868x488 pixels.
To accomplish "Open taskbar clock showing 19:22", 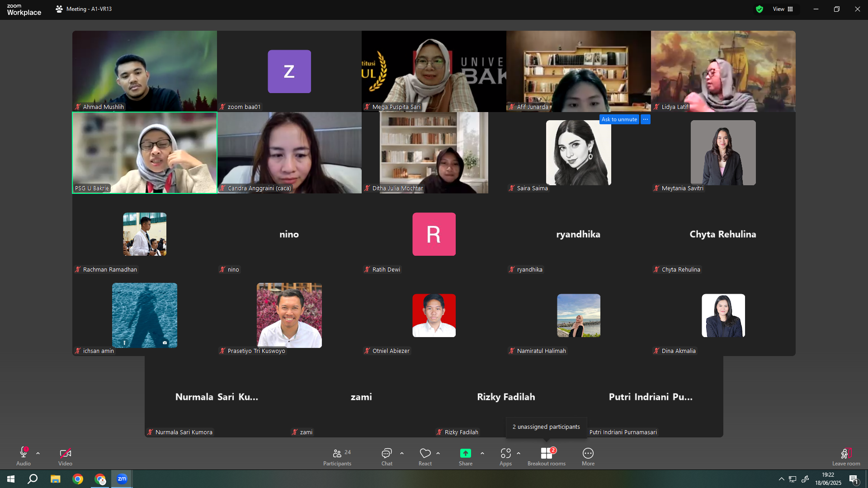I will [828, 479].
